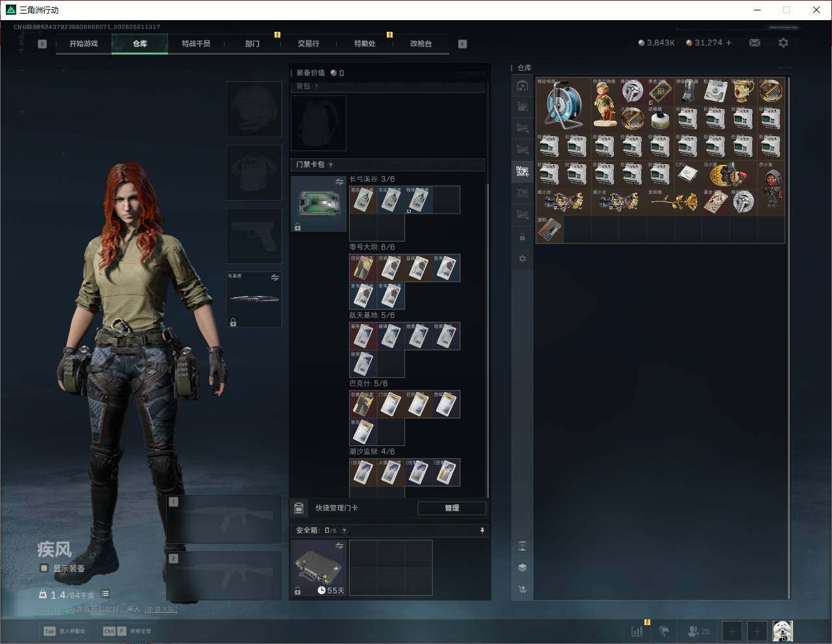
Task: Open the help tooltip beside 安全箱
Action: point(344,530)
